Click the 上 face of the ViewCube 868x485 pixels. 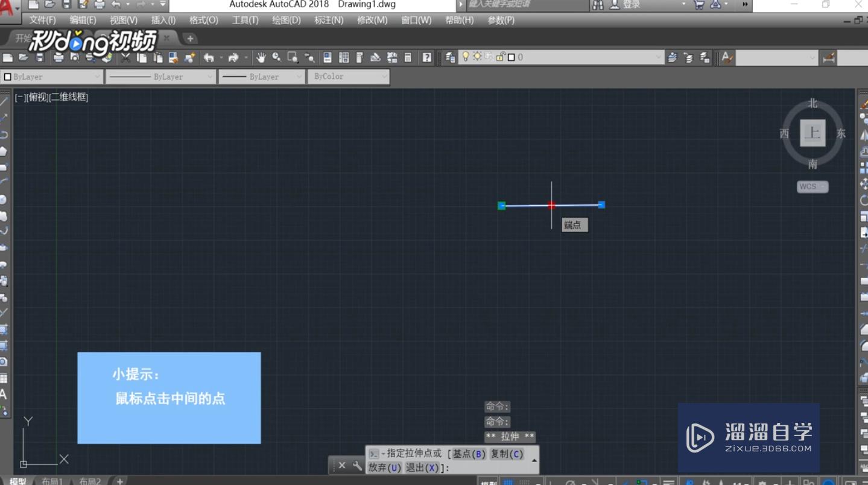pyautogui.click(x=813, y=133)
